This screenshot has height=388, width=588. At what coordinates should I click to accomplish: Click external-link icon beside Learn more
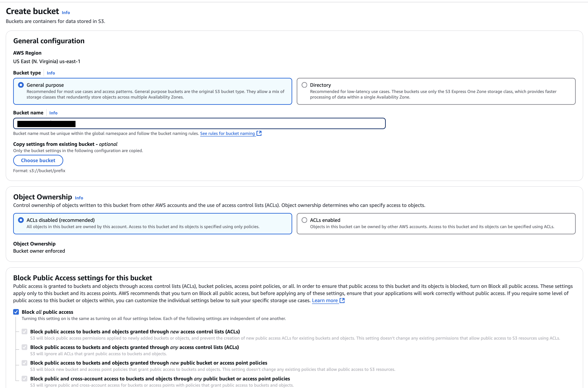pos(342,300)
